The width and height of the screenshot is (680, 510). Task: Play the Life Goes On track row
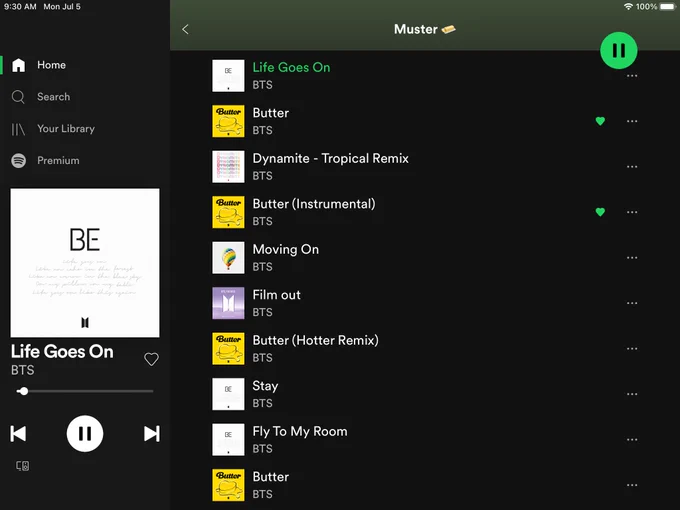[x=425, y=76]
